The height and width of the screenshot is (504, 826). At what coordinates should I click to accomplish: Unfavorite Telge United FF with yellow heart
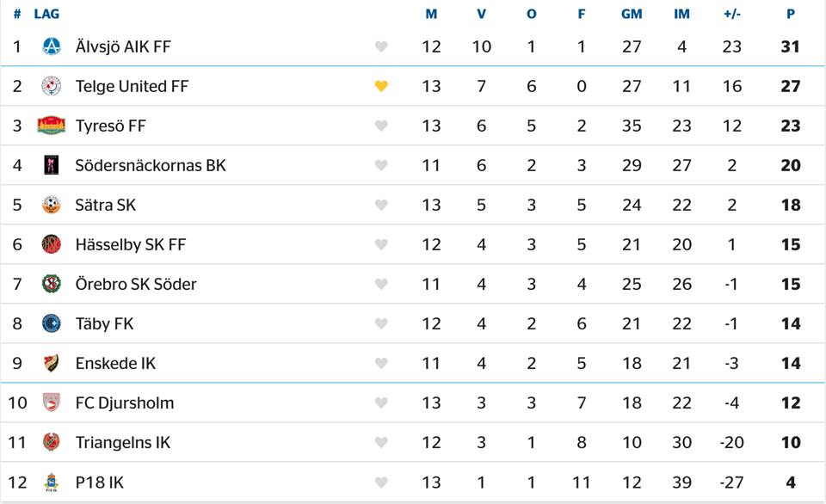tap(381, 86)
